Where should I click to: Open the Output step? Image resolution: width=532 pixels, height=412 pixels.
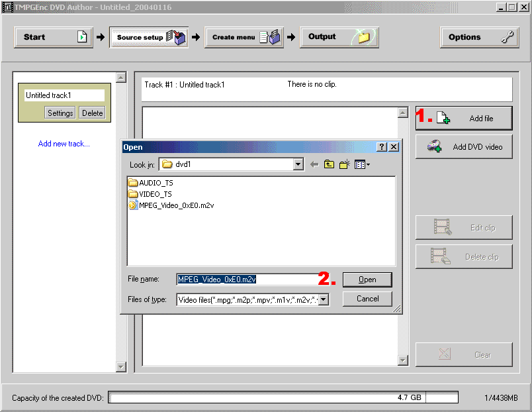pos(339,37)
